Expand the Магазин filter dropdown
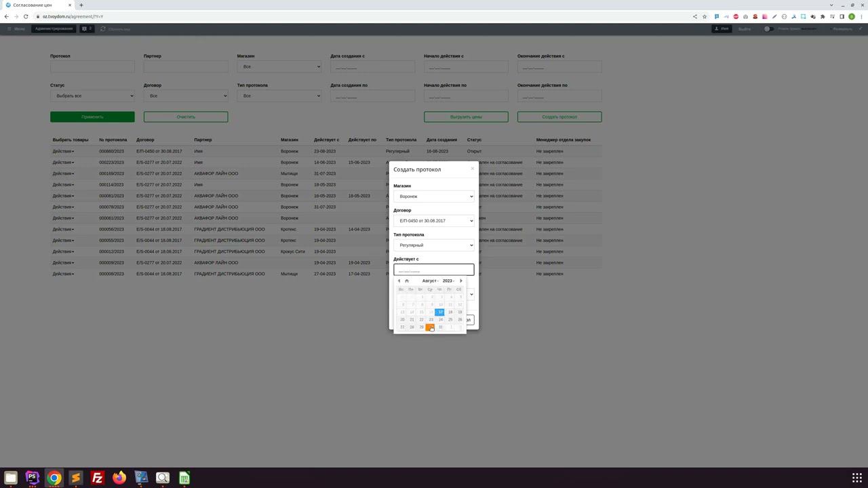Image resolution: width=868 pixels, height=488 pixels. [x=279, y=67]
